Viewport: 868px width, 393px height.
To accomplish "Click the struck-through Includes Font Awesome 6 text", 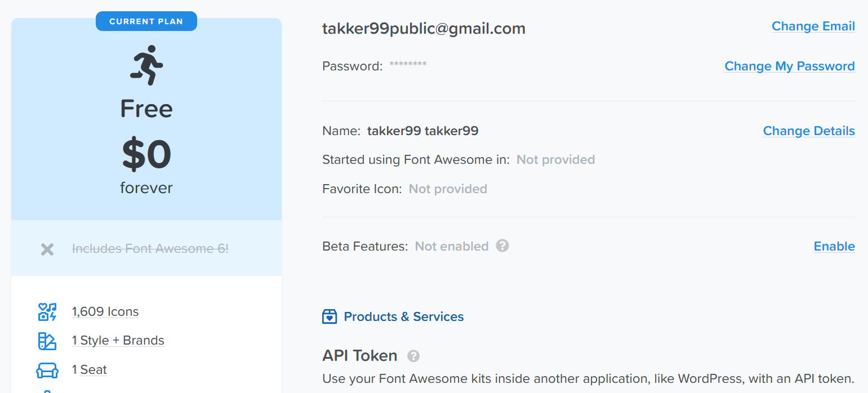I will (150, 249).
